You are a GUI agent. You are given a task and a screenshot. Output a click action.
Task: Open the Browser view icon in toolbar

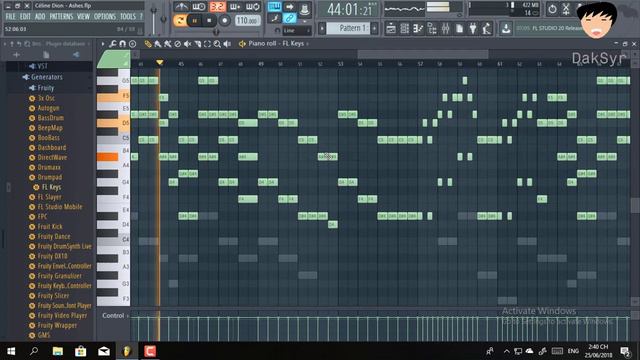click(432, 29)
